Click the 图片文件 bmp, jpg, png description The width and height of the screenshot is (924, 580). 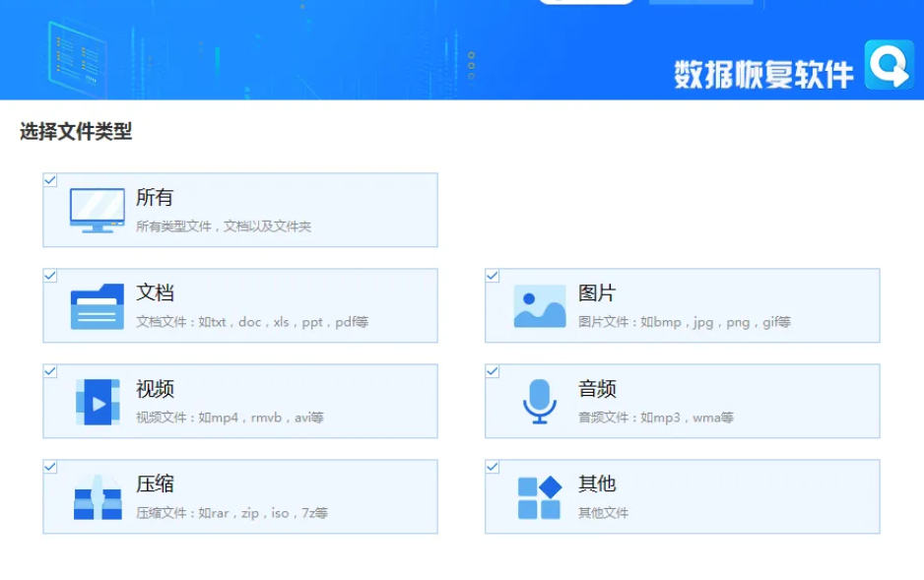click(684, 322)
